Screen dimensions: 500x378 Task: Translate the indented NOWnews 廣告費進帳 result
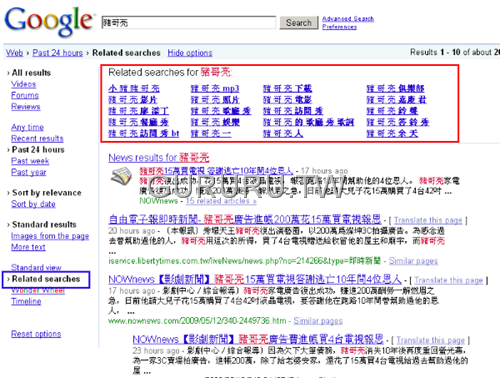coord(430,340)
